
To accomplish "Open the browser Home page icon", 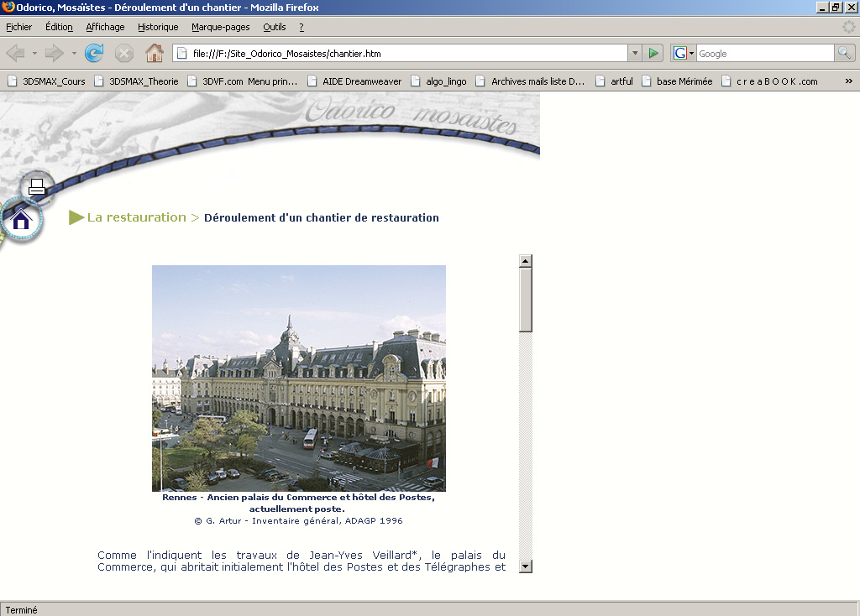I will pyautogui.click(x=155, y=53).
